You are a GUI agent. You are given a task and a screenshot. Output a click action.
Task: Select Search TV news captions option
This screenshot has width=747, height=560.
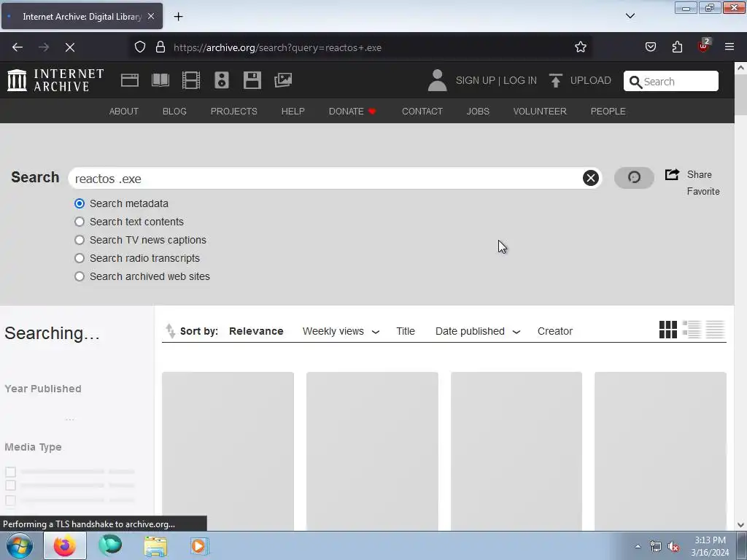[x=80, y=239]
